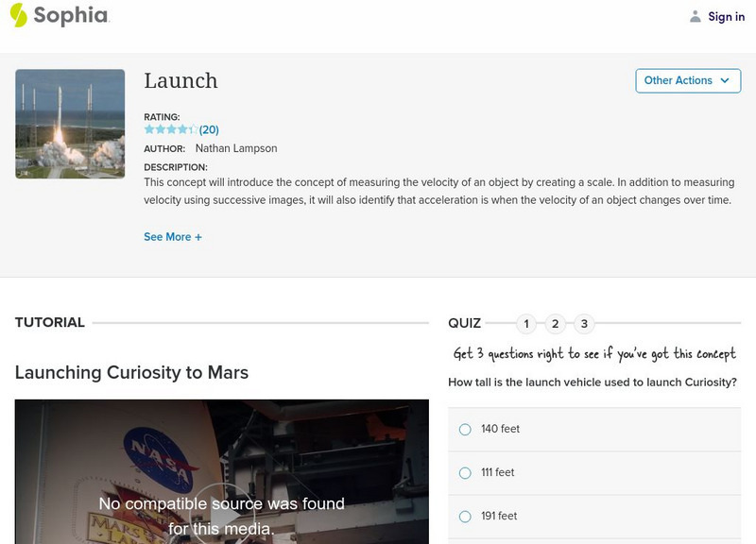
Task: Click the rating count (20) link
Action: pos(209,129)
